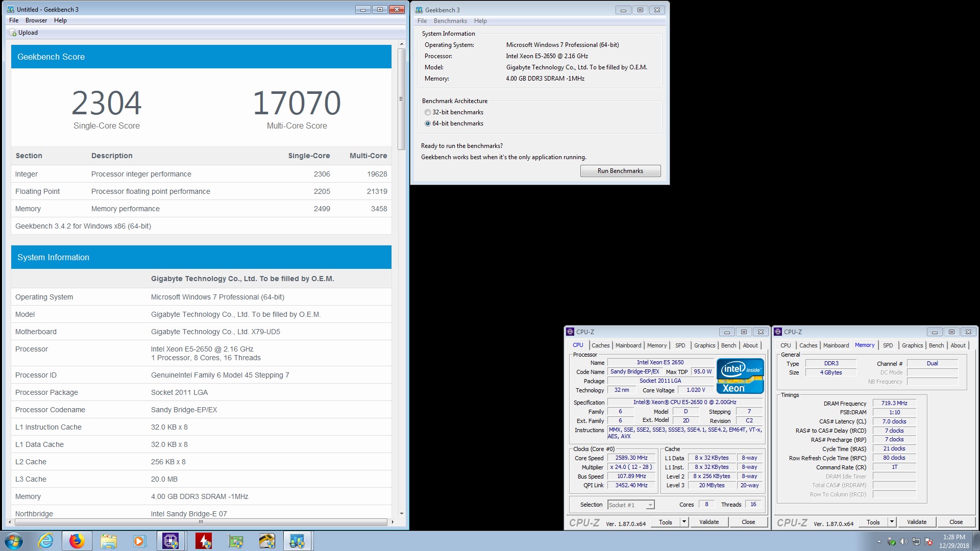Click the Upload icon in the Geekbench results toolbar

(13, 33)
